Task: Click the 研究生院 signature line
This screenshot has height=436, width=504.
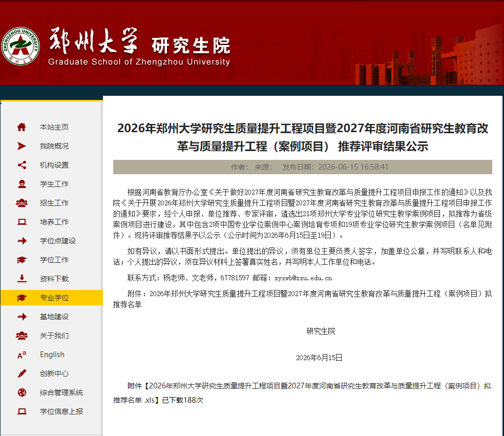Action: click(321, 331)
